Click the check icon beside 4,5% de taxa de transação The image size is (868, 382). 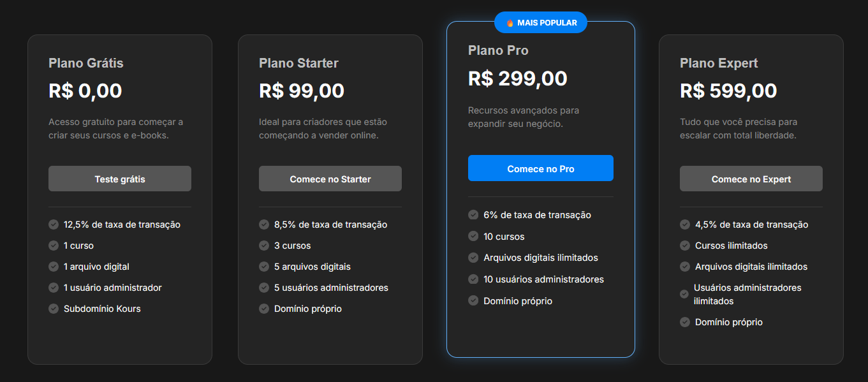click(685, 224)
